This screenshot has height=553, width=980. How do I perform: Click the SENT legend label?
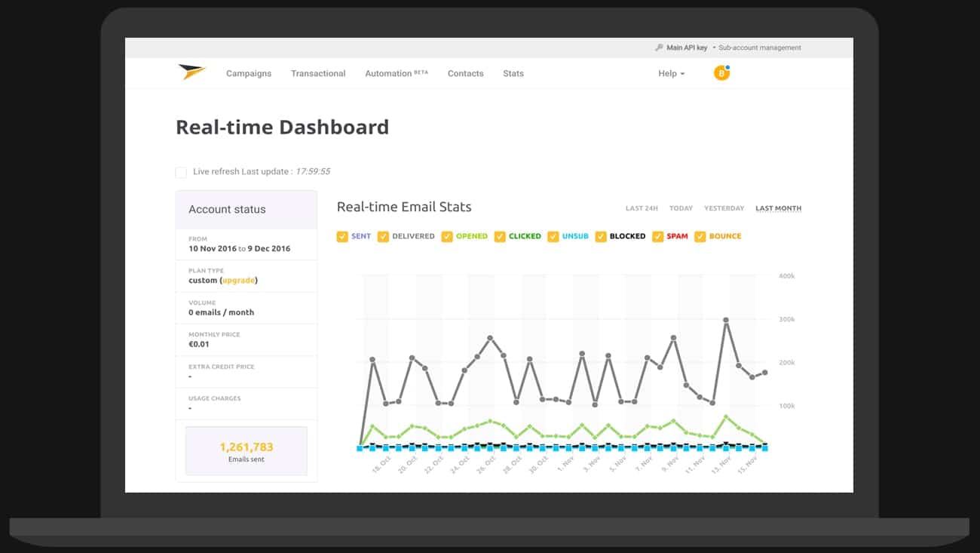coord(361,236)
